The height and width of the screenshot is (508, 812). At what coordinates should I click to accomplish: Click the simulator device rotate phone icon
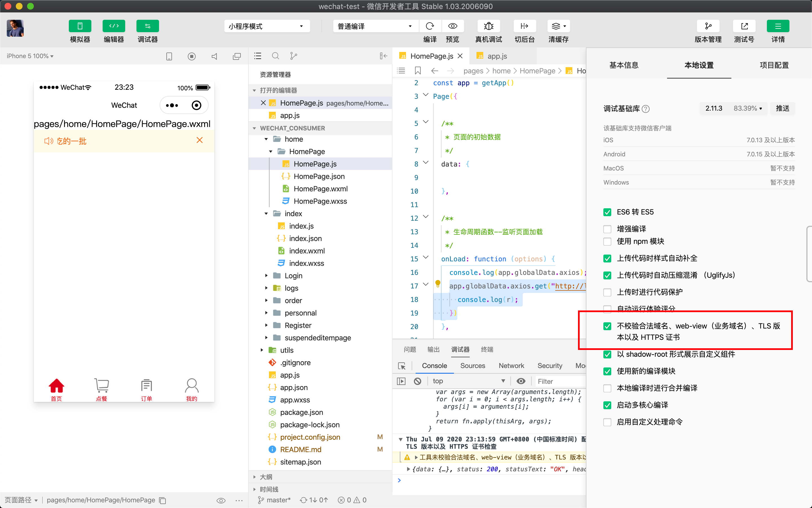(x=169, y=56)
